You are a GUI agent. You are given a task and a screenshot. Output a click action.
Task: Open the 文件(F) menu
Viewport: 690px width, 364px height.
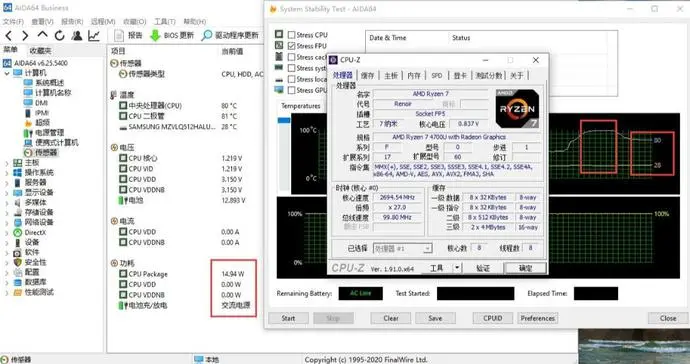[13, 22]
